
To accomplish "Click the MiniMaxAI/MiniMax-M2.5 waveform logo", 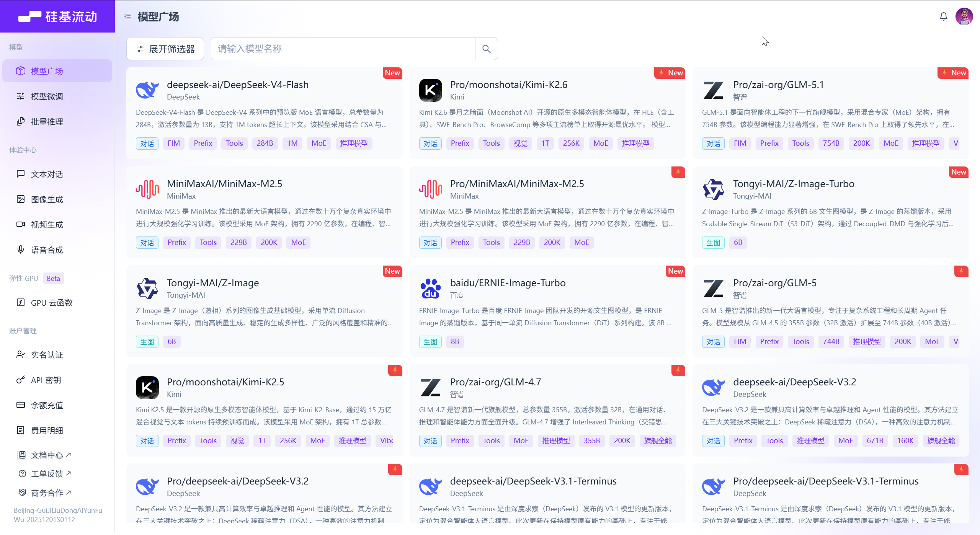I will point(147,189).
